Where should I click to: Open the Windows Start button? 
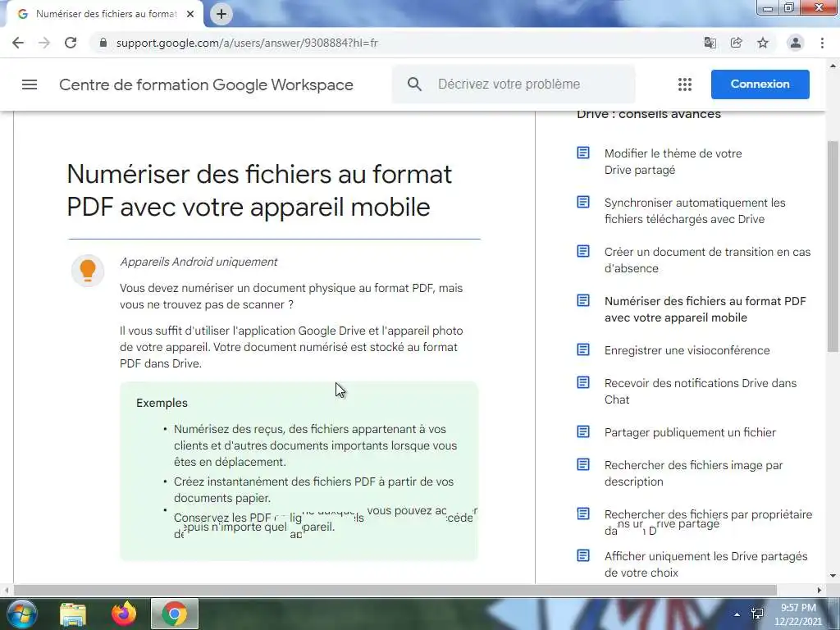[21, 614]
